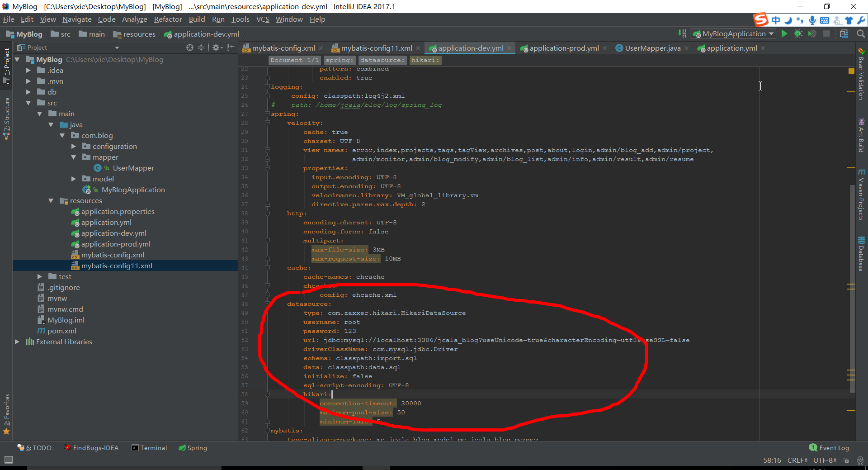Open the VCS menu
Screen dimensions: 868x470
[x=263, y=19]
